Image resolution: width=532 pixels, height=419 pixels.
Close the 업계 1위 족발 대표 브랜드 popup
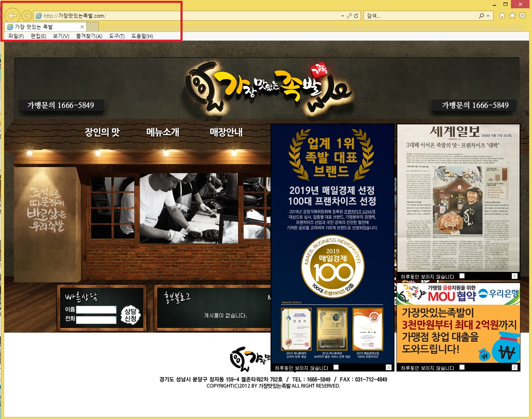point(389,367)
